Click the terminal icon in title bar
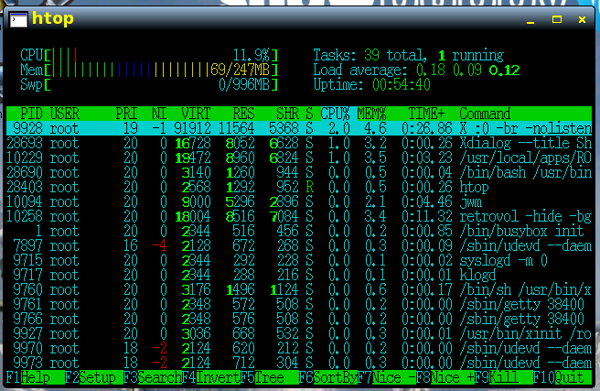The height and width of the screenshot is (391, 600). point(19,20)
